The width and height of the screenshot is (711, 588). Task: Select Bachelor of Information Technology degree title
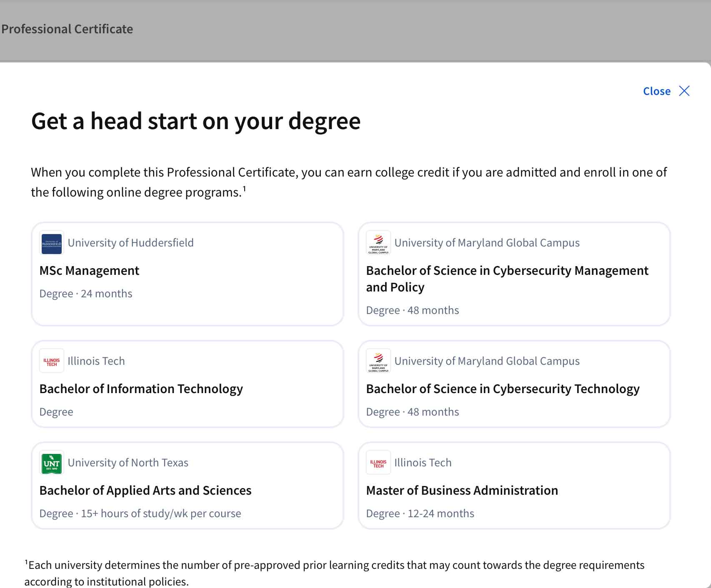(x=141, y=389)
